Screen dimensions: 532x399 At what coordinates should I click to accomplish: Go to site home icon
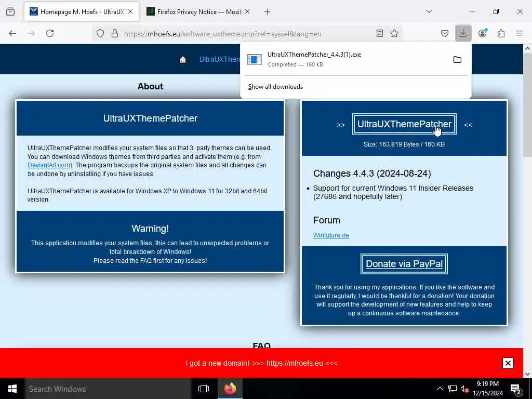click(183, 60)
